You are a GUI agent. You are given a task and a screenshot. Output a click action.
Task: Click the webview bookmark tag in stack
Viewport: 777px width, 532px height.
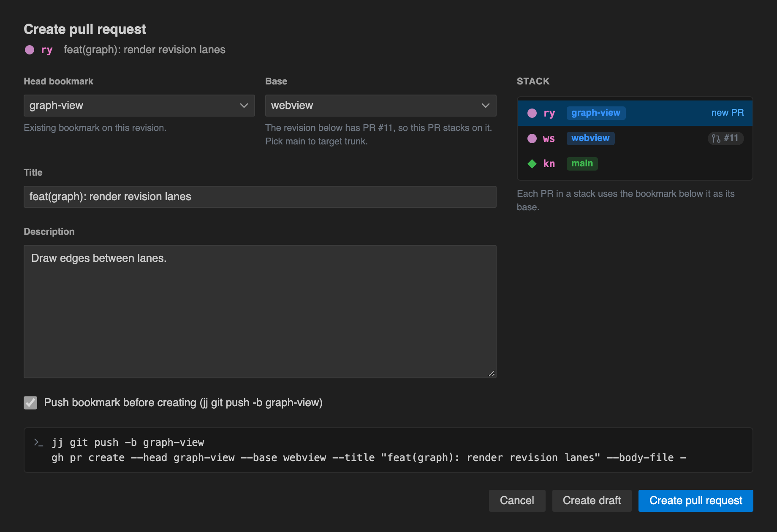coord(590,138)
